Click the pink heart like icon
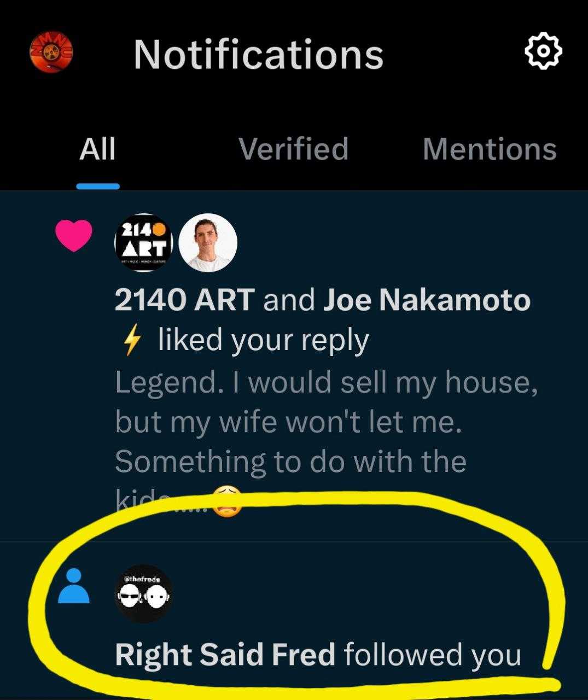The height and width of the screenshot is (700, 588). coord(74,236)
